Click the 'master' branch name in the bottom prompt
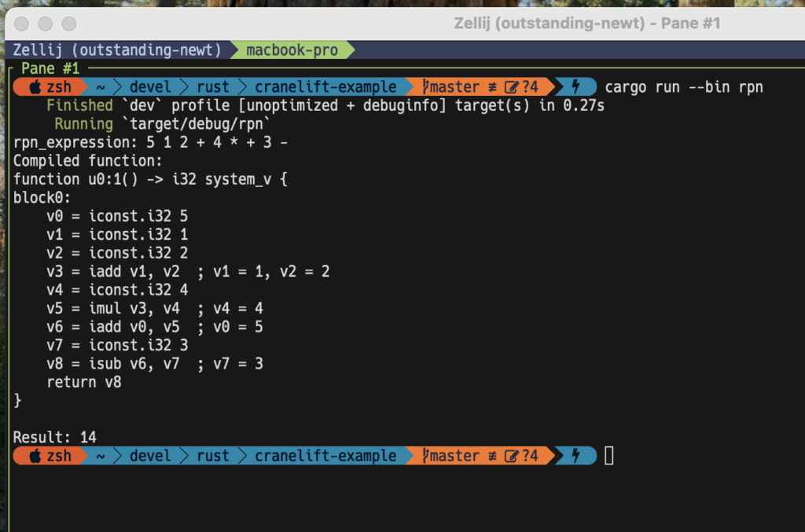The height and width of the screenshot is (532, 805). pyautogui.click(x=454, y=456)
